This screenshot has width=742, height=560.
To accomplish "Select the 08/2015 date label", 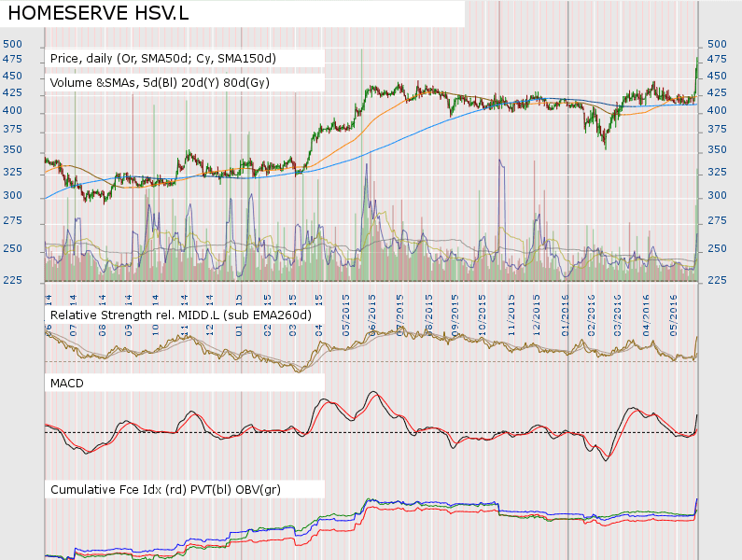I will [428, 315].
